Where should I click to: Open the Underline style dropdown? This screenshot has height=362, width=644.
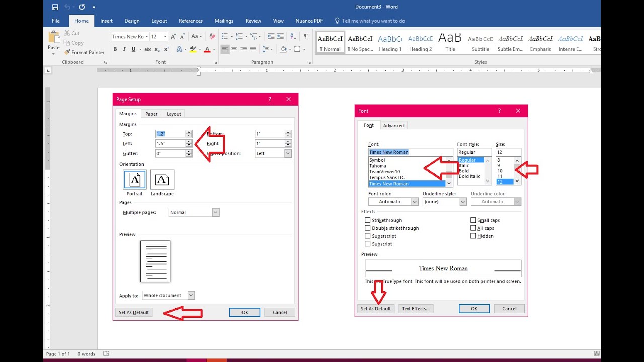pyautogui.click(x=463, y=202)
